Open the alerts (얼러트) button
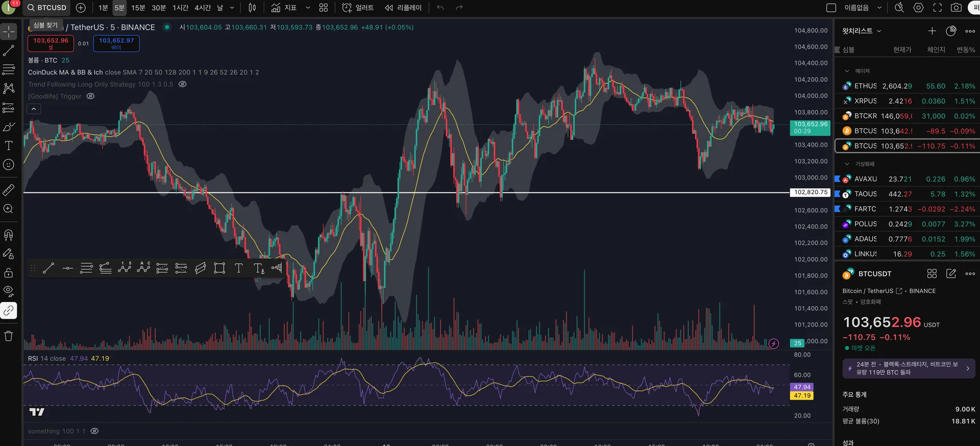This screenshot has width=980, height=446. [x=358, y=8]
